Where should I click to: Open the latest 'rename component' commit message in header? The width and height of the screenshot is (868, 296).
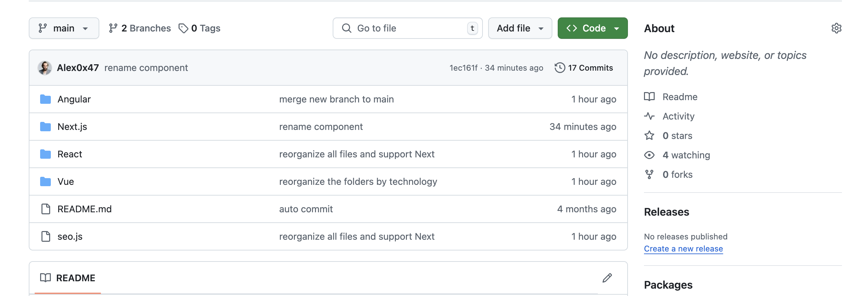pos(146,68)
